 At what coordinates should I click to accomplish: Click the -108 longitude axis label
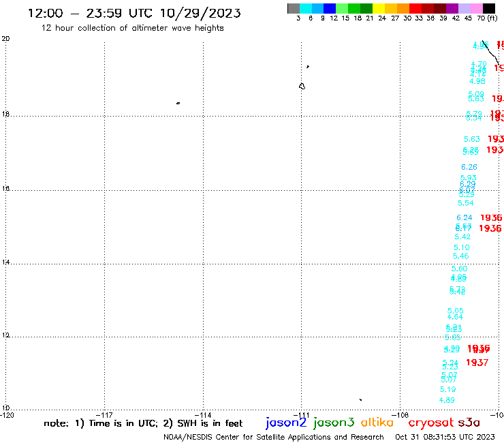(x=400, y=415)
